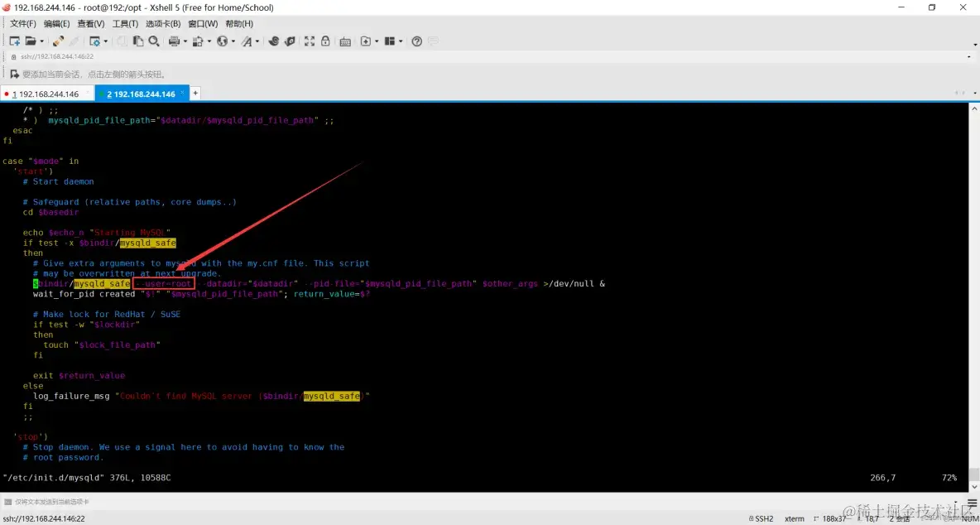Open the session Properties gear icon
Viewport: 980px width, 525px height.
[94, 41]
